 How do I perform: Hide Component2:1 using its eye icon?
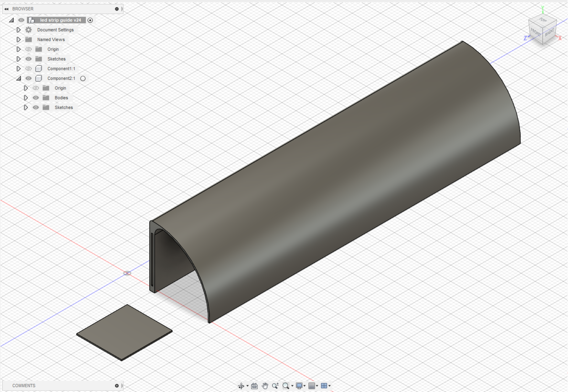click(28, 78)
